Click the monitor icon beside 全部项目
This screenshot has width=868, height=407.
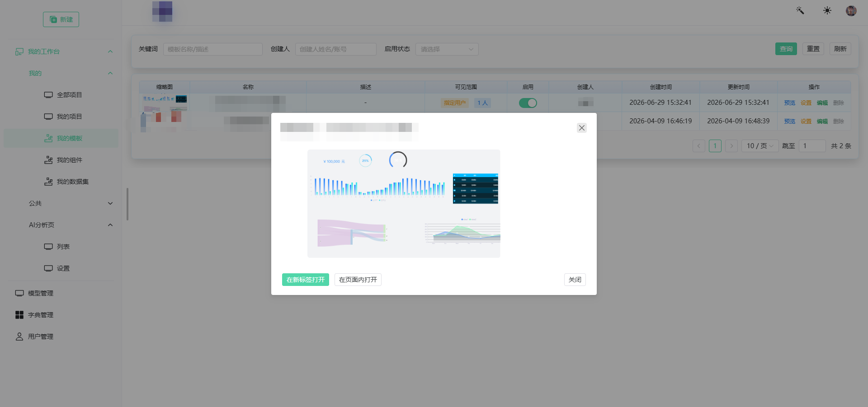[x=48, y=95]
